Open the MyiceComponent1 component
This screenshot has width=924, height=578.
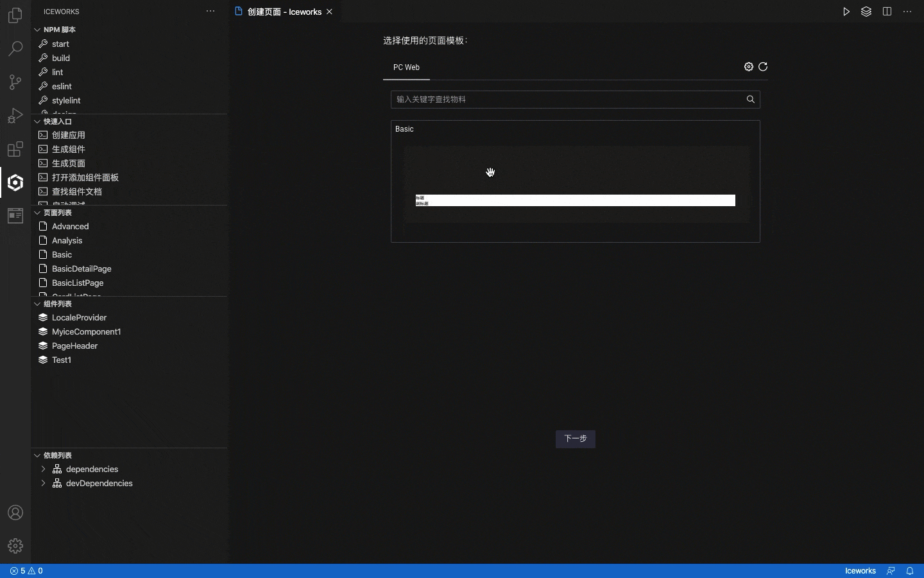tap(87, 331)
